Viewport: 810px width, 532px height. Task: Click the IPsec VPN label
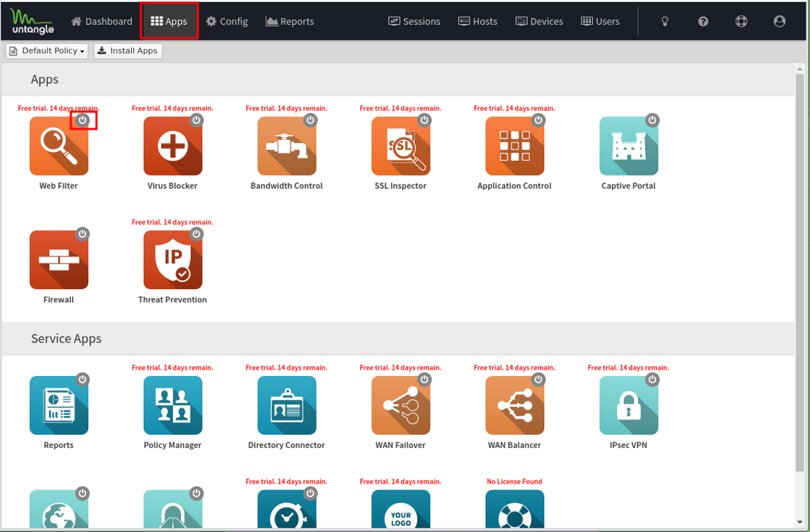628,445
